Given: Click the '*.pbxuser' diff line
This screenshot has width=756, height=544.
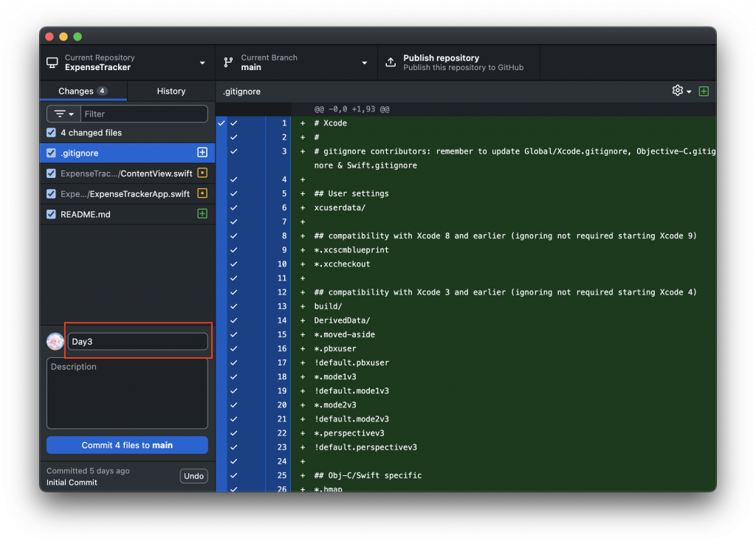Looking at the screenshot, I should [x=335, y=348].
